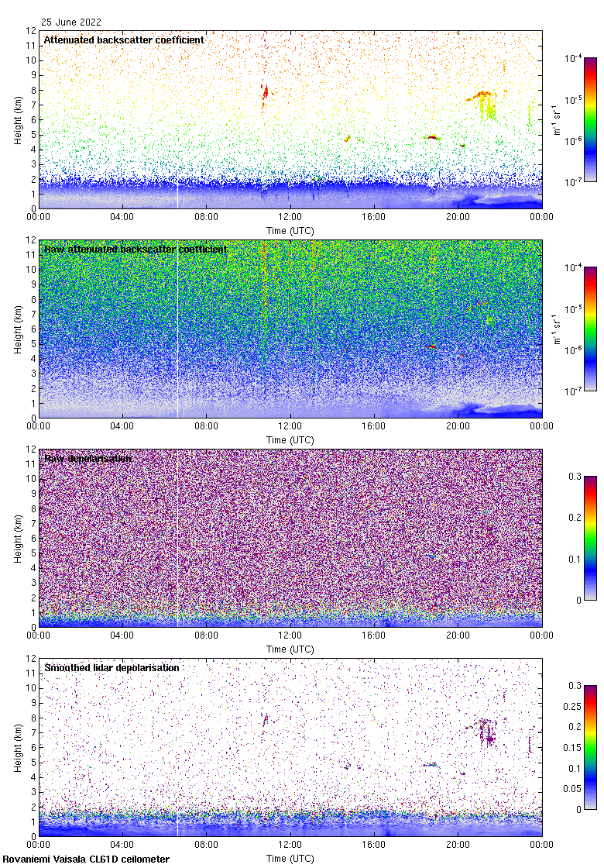Click the 16:00 tick label under raw backscatter plot
This screenshot has width=604, height=868.
pyautogui.click(x=374, y=425)
